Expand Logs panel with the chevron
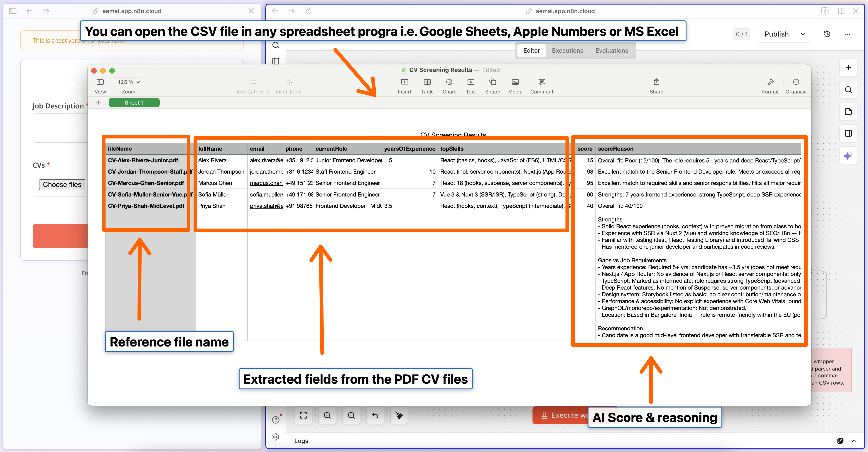The height and width of the screenshot is (452, 868). (x=854, y=440)
